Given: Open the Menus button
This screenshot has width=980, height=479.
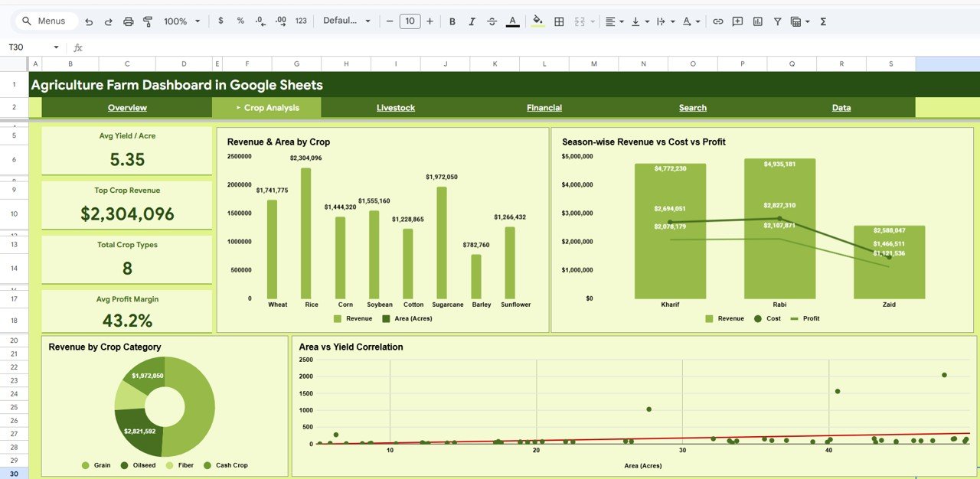Looking at the screenshot, I should pyautogui.click(x=45, y=21).
